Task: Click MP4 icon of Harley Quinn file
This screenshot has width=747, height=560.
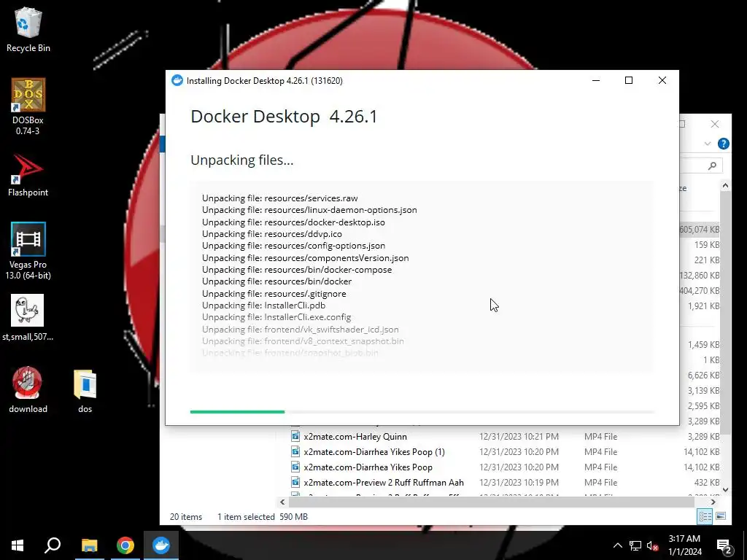Action: pyautogui.click(x=295, y=436)
